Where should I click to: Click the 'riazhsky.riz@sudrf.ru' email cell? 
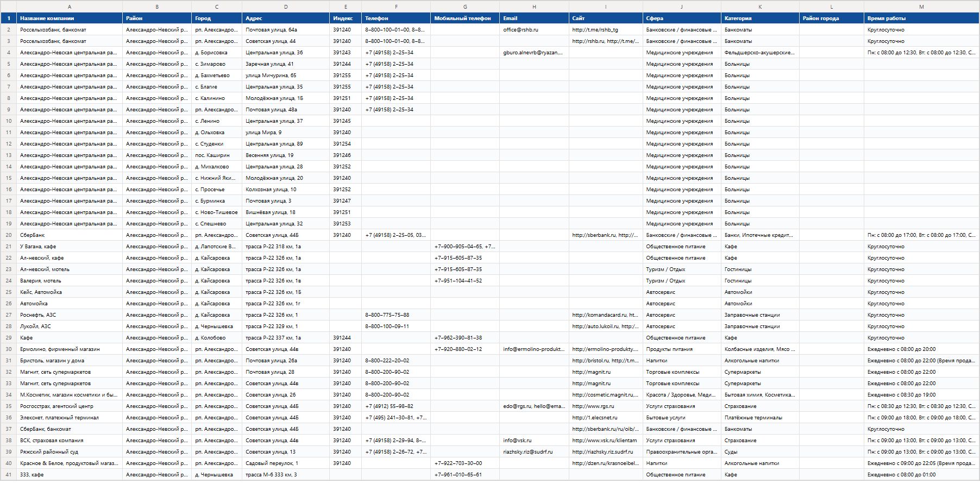(534, 452)
